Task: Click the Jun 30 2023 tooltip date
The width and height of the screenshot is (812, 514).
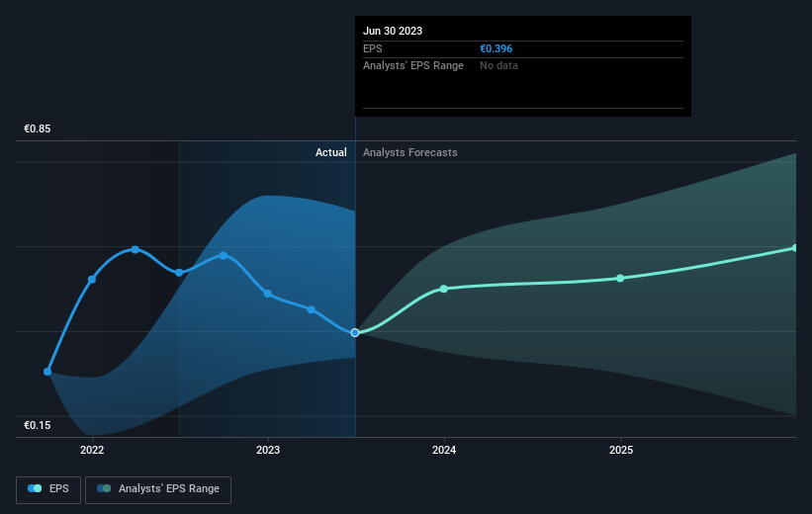Action: (x=393, y=31)
